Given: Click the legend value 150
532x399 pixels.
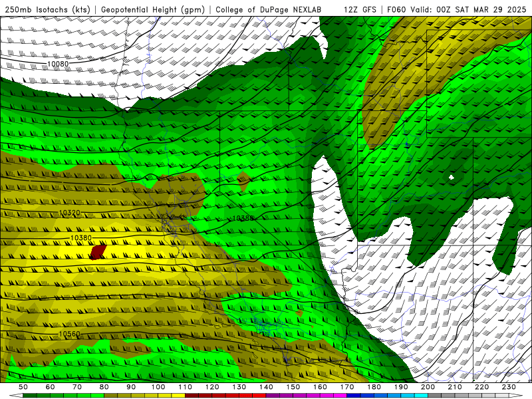Looking at the screenshot, I should [x=293, y=387].
